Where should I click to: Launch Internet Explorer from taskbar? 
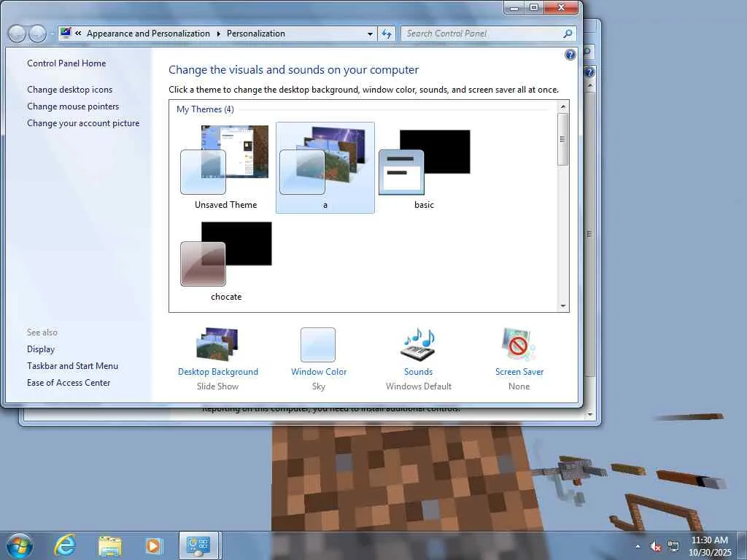pos(65,545)
